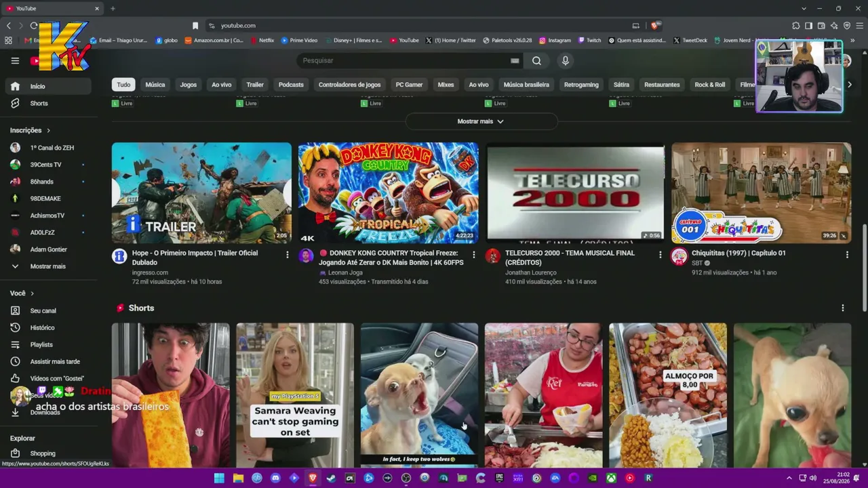Open Seu canal in the sidebar
Viewport: 868px width, 488px height.
[x=47, y=310]
